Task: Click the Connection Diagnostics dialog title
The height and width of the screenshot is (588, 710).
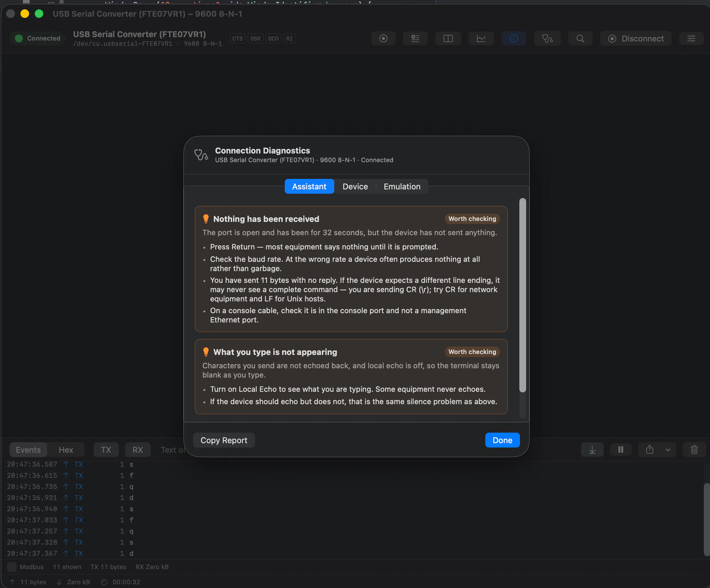Action: pos(262,150)
